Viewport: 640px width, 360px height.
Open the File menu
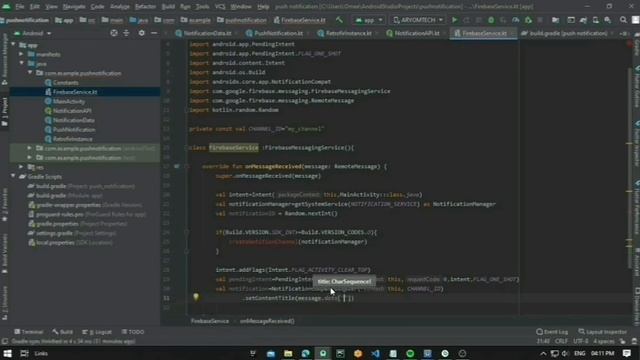[20, 7]
